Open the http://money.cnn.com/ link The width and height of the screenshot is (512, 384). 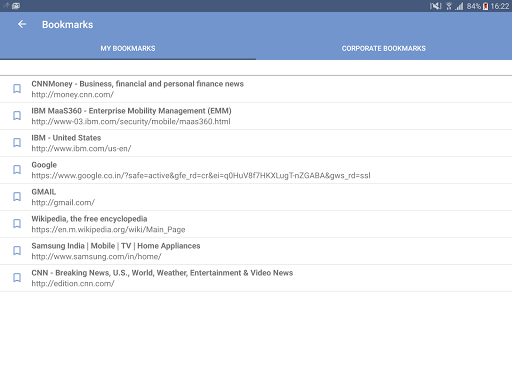(x=73, y=95)
